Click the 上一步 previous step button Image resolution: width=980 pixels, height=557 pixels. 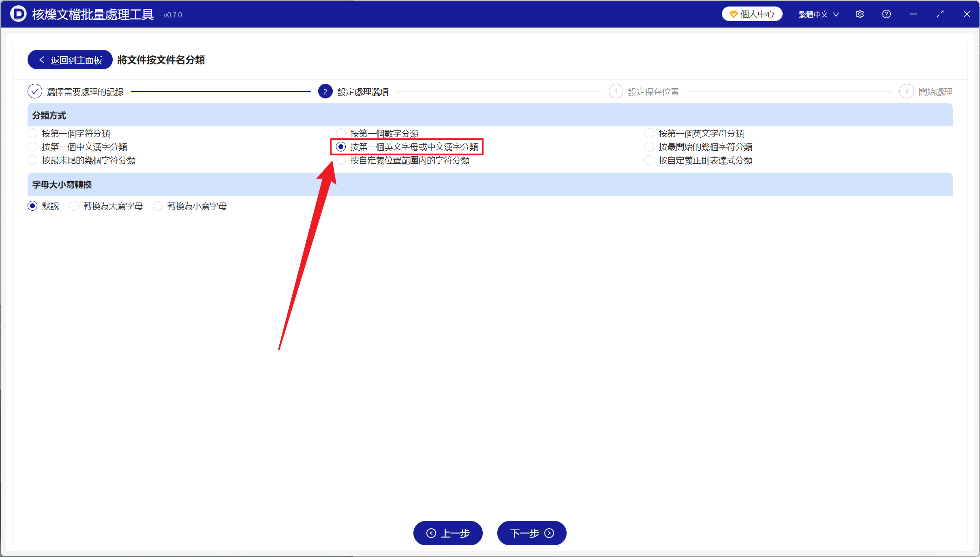click(448, 533)
